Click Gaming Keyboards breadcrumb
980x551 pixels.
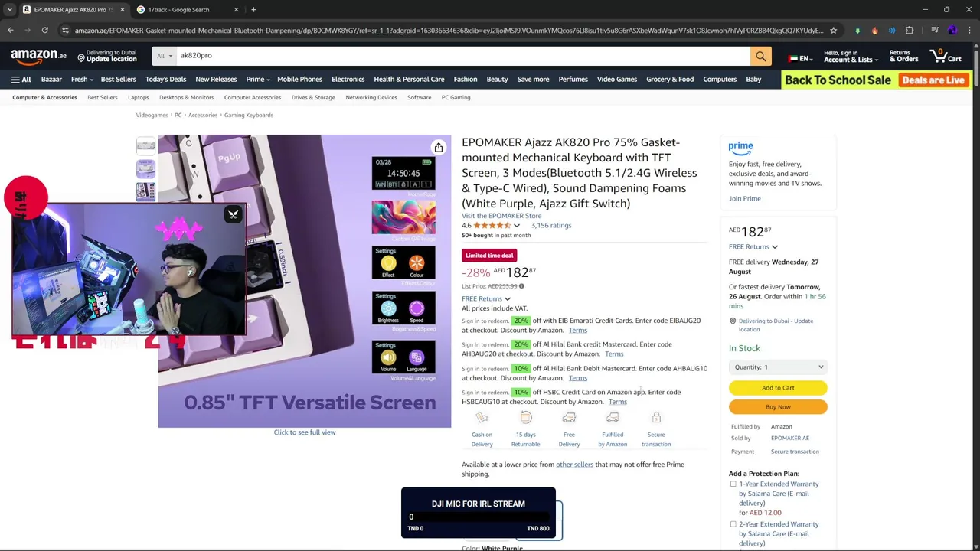[248, 116]
